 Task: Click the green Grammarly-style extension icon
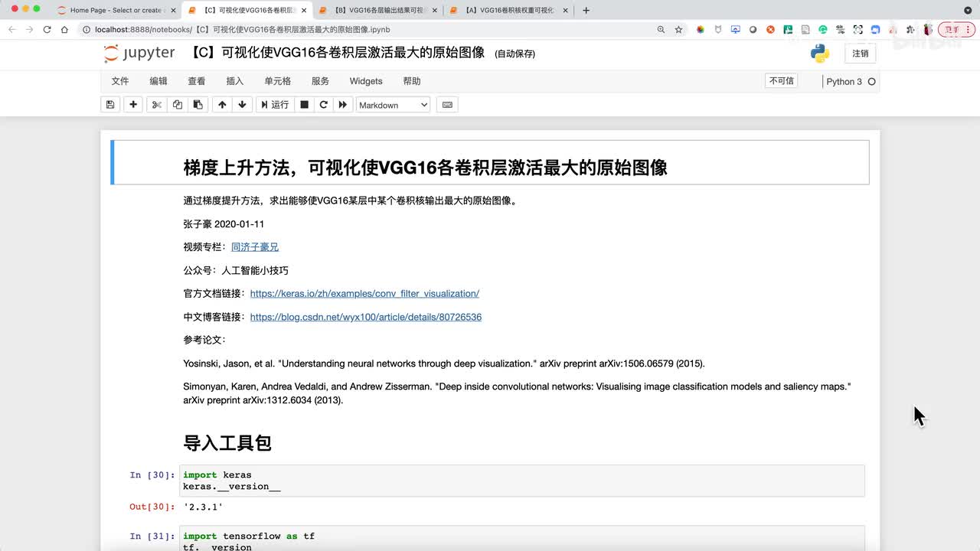coord(823,29)
